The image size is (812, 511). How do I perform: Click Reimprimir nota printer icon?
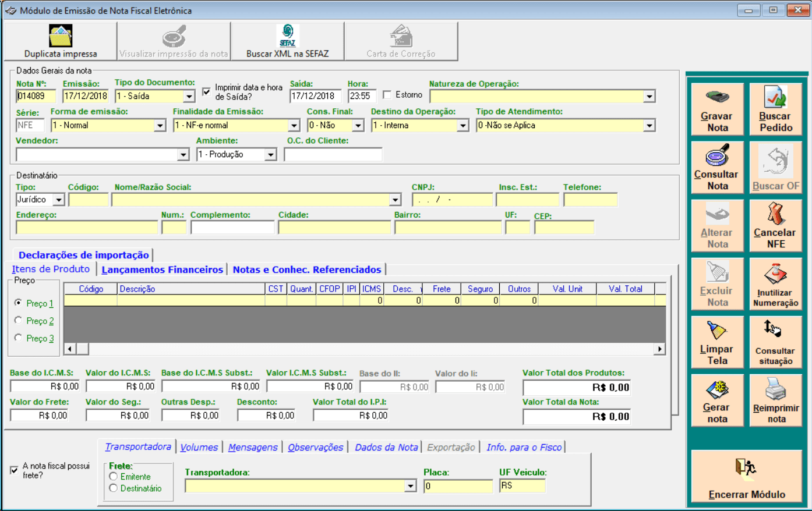coord(775,389)
